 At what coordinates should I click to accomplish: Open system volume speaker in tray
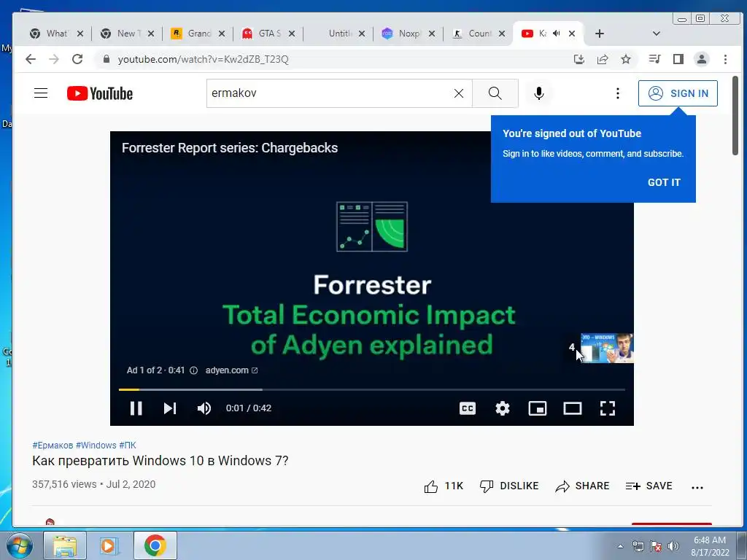point(673,546)
